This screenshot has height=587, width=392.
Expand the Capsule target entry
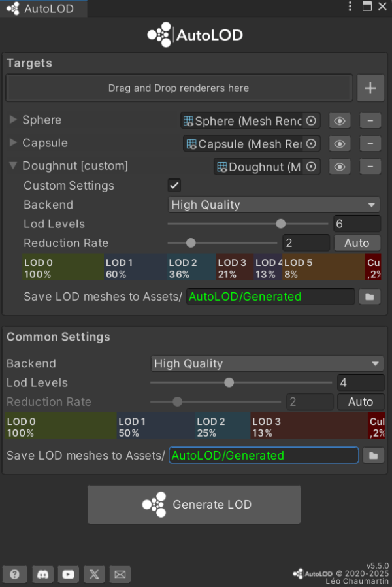(x=13, y=143)
